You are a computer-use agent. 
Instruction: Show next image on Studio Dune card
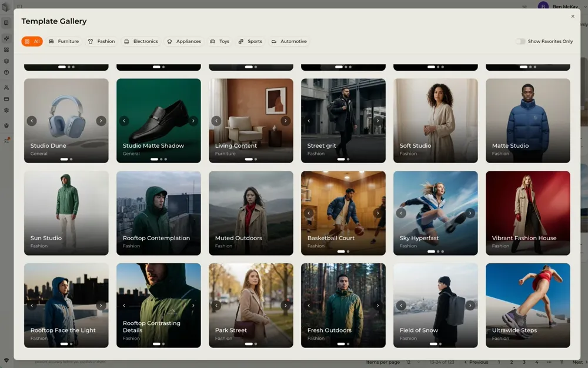click(101, 121)
